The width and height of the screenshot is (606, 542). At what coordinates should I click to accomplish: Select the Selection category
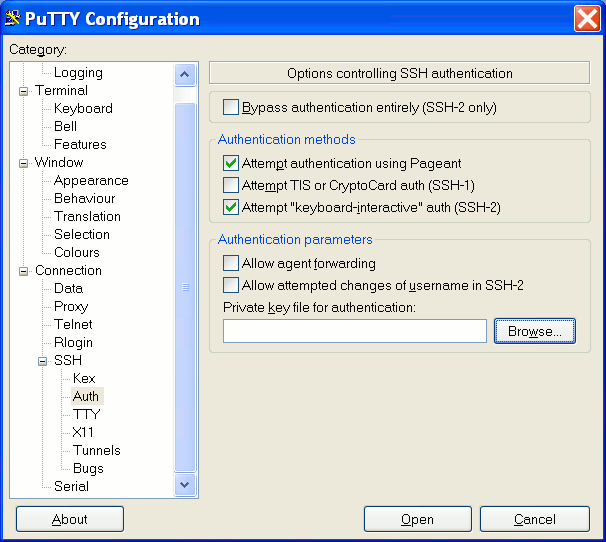[82, 234]
